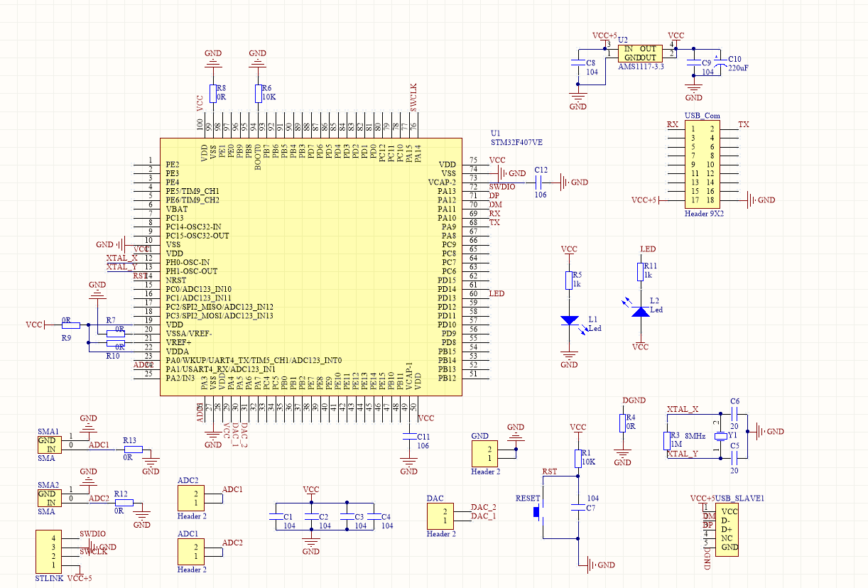
Task: Select the 1M resistor R3
Action: (x=666, y=440)
